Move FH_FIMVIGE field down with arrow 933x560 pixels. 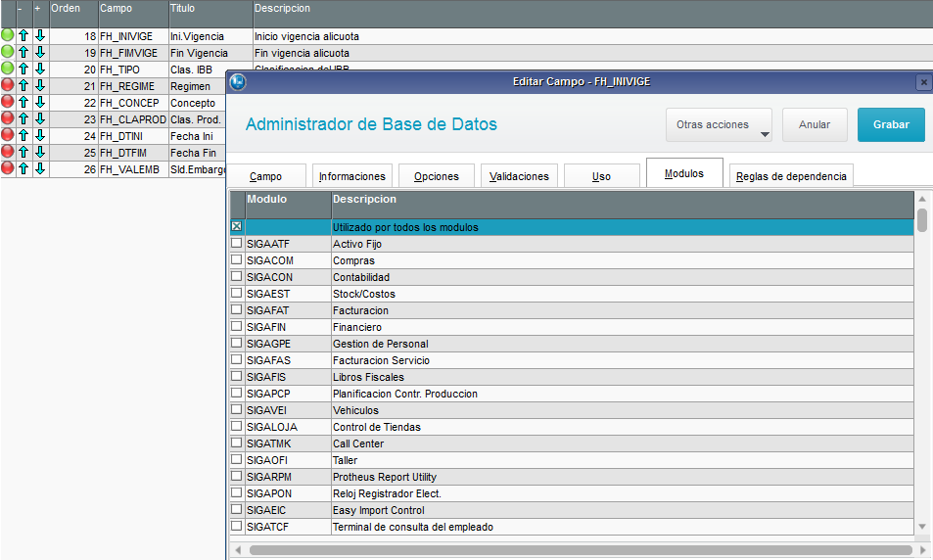(40, 52)
